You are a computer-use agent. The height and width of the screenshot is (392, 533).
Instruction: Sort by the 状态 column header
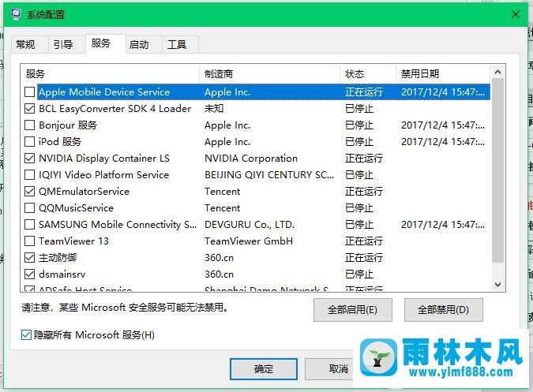click(368, 73)
